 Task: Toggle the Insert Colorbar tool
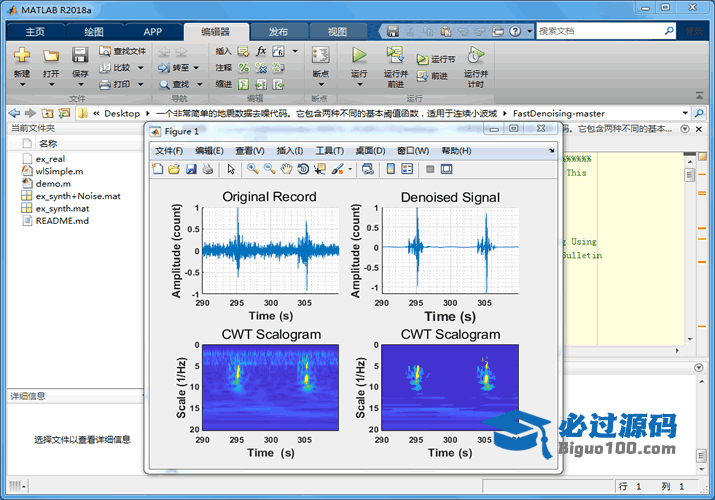click(390, 169)
